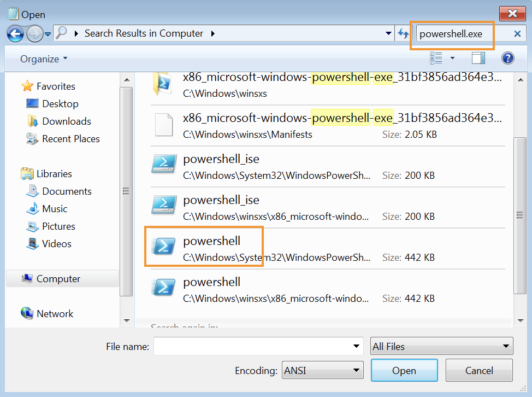Click the search magnifier icon in address bar

coord(61,33)
